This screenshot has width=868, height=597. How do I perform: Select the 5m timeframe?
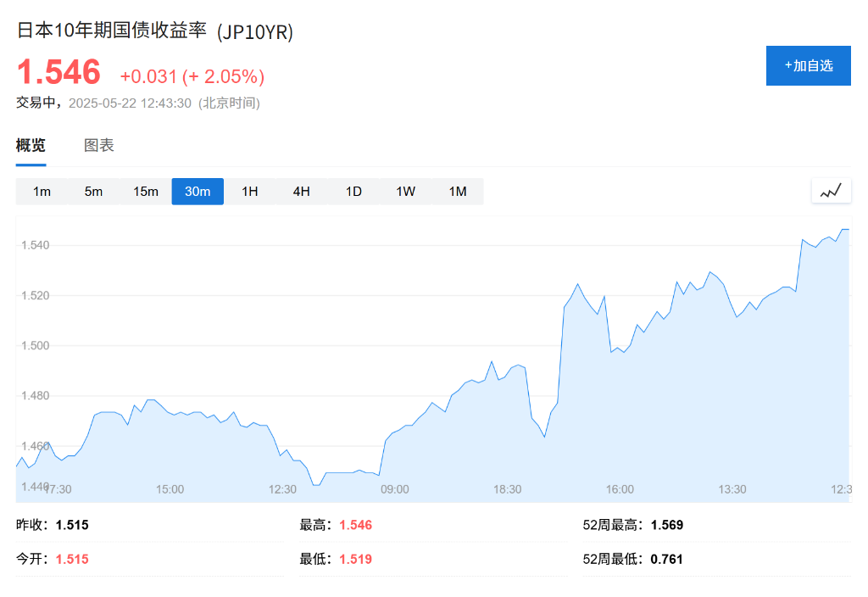[93, 192]
